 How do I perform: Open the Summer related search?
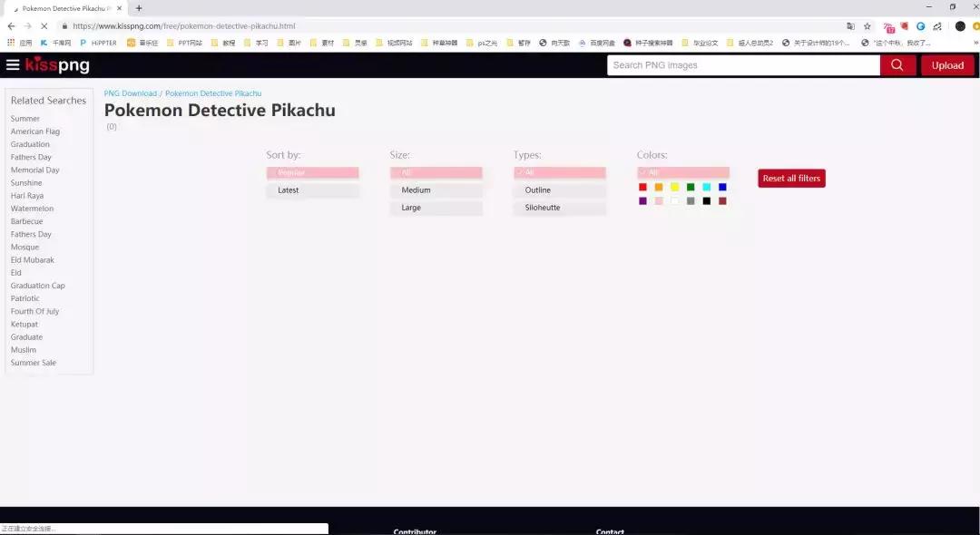click(25, 119)
